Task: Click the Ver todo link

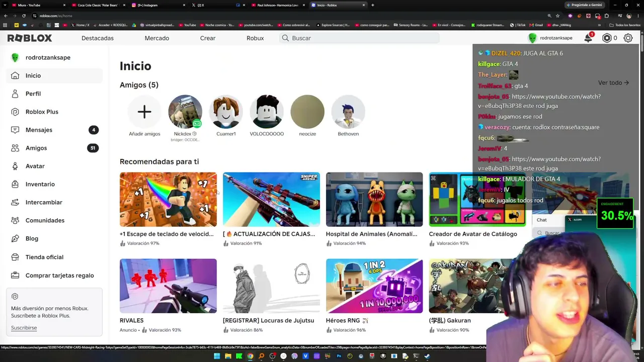Action: tap(613, 82)
